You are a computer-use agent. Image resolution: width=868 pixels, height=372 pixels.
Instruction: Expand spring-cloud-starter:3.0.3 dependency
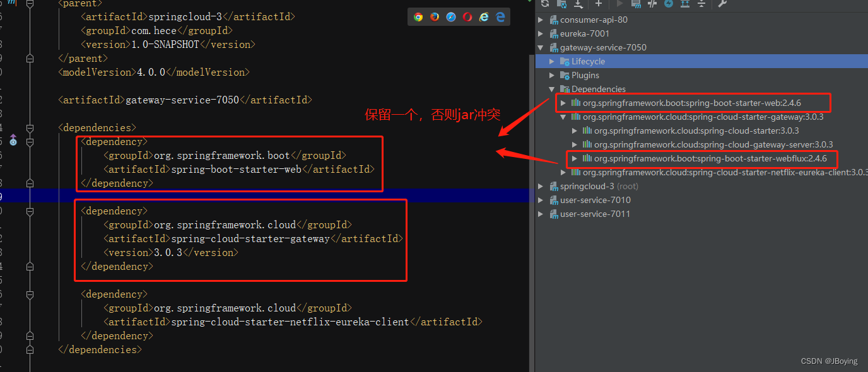click(575, 131)
